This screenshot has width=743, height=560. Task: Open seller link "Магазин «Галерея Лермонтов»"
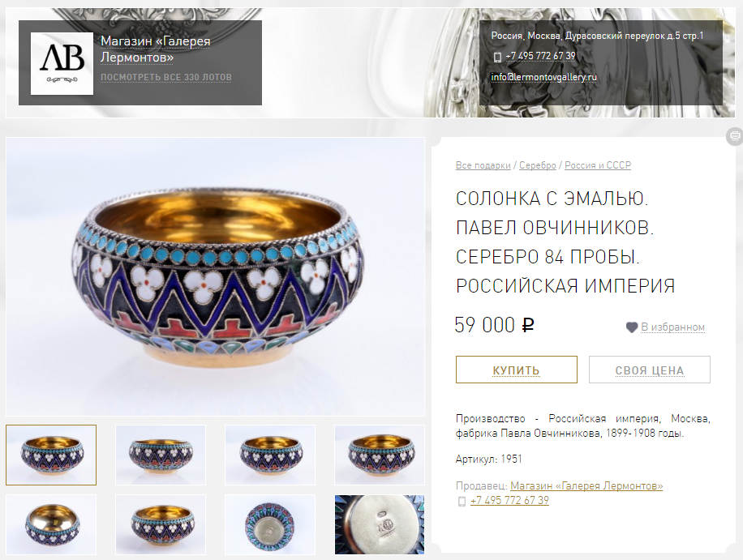586,485
